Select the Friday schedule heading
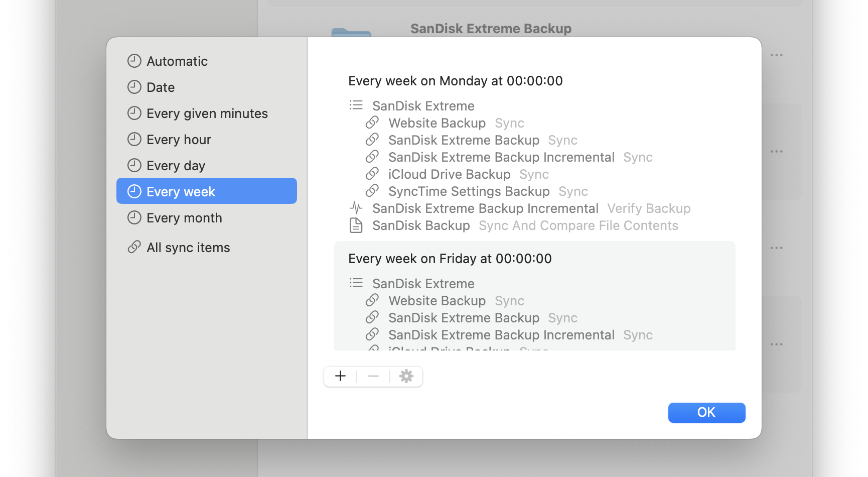This screenshot has height=477, width=868. (x=450, y=259)
